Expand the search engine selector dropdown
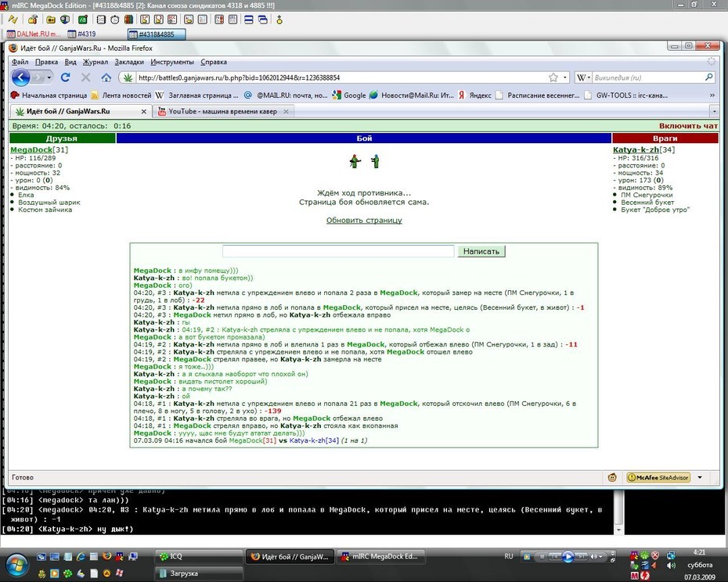The width and height of the screenshot is (728, 582). (x=584, y=77)
